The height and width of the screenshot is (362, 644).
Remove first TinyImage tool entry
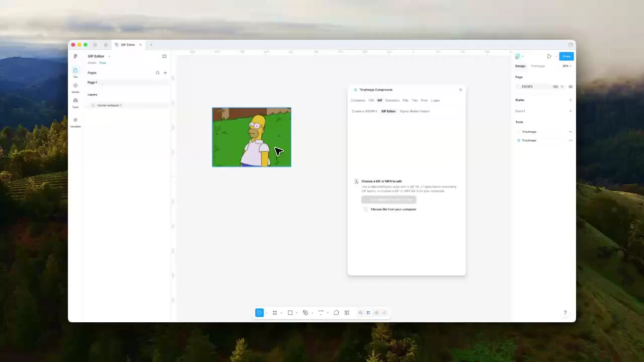(571, 132)
